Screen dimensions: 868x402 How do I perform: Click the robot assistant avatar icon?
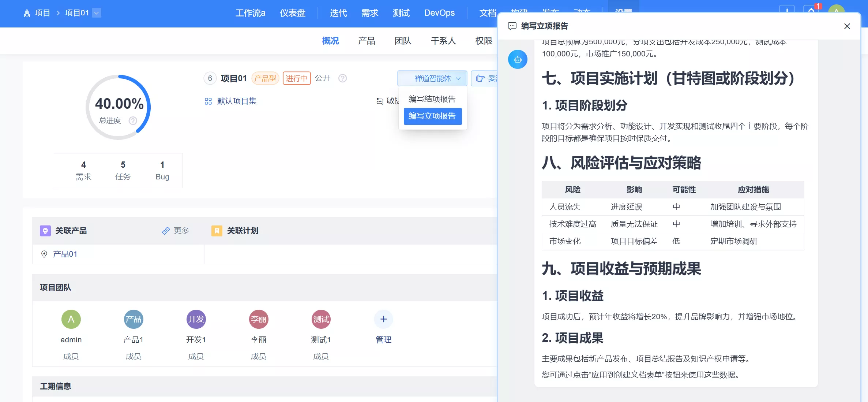tap(517, 59)
